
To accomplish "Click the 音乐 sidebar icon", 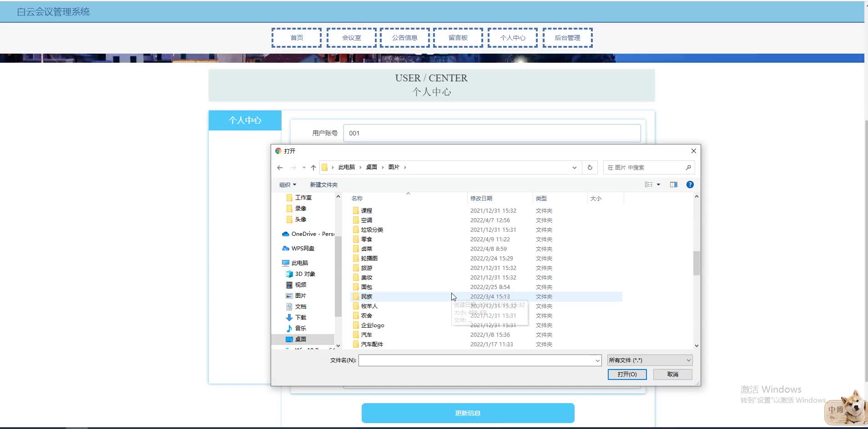I will (x=289, y=328).
